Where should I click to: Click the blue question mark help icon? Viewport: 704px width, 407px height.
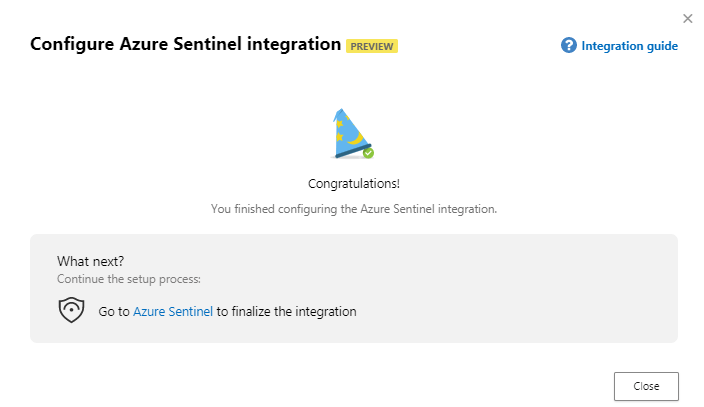point(569,46)
